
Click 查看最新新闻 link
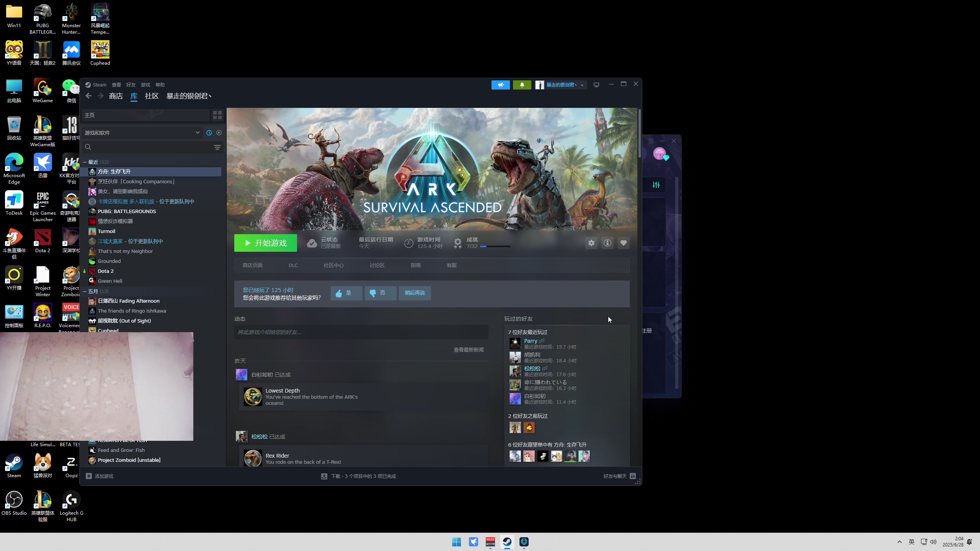[x=469, y=350]
